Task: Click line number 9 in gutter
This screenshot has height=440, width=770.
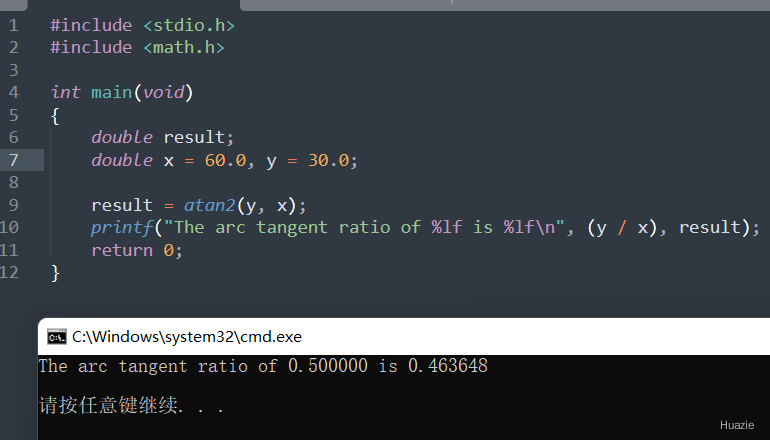Action: point(13,205)
